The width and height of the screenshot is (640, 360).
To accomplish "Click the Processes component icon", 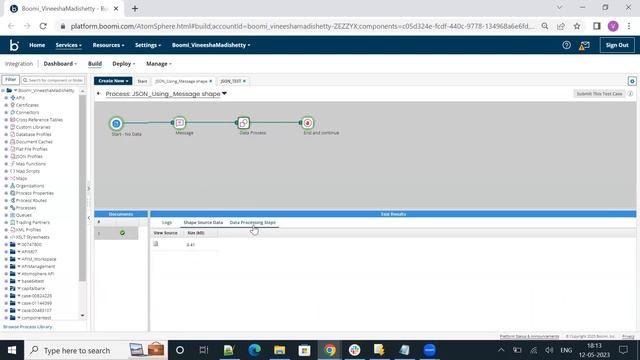I will pyautogui.click(x=13, y=208).
